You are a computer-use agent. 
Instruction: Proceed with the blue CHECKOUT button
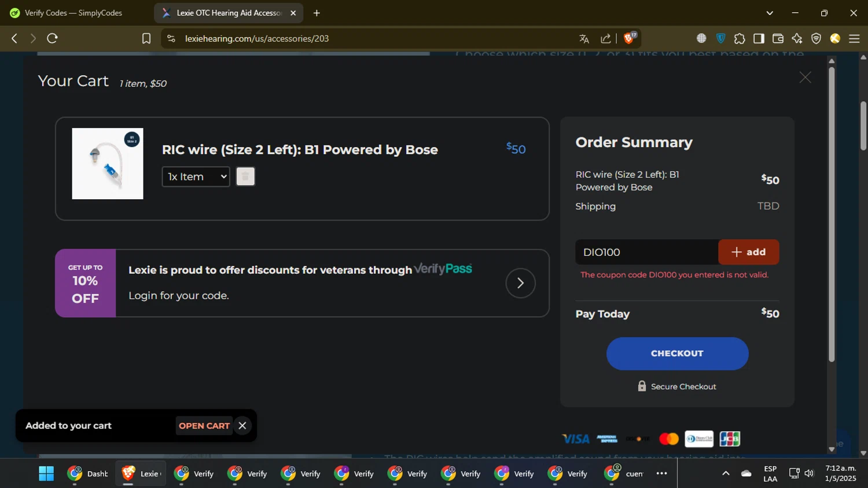point(677,353)
